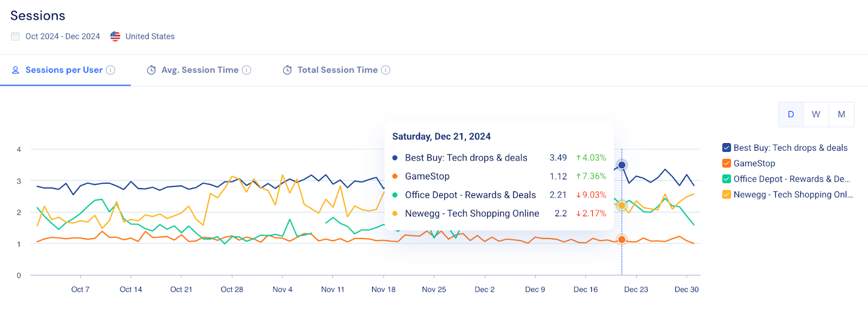Click the Oct 2024 - Dec 2024 date range
This screenshot has width=868, height=315.
pyautogui.click(x=63, y=36)
